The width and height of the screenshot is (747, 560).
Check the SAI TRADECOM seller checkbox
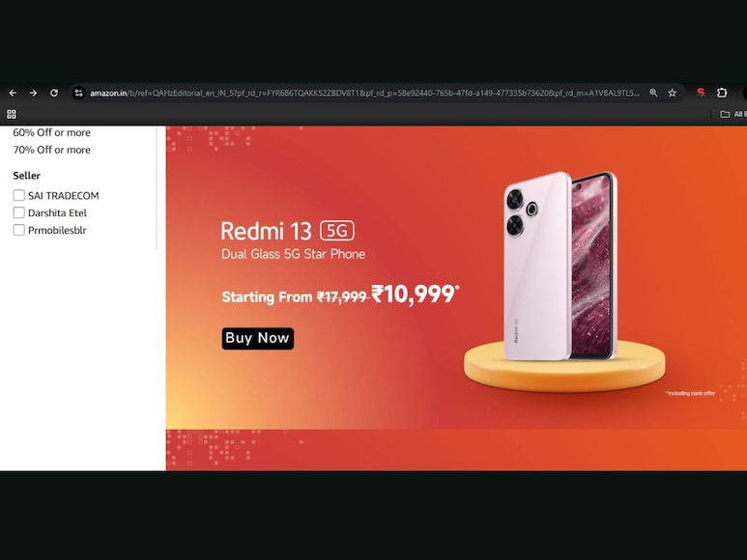click(19, 196)
